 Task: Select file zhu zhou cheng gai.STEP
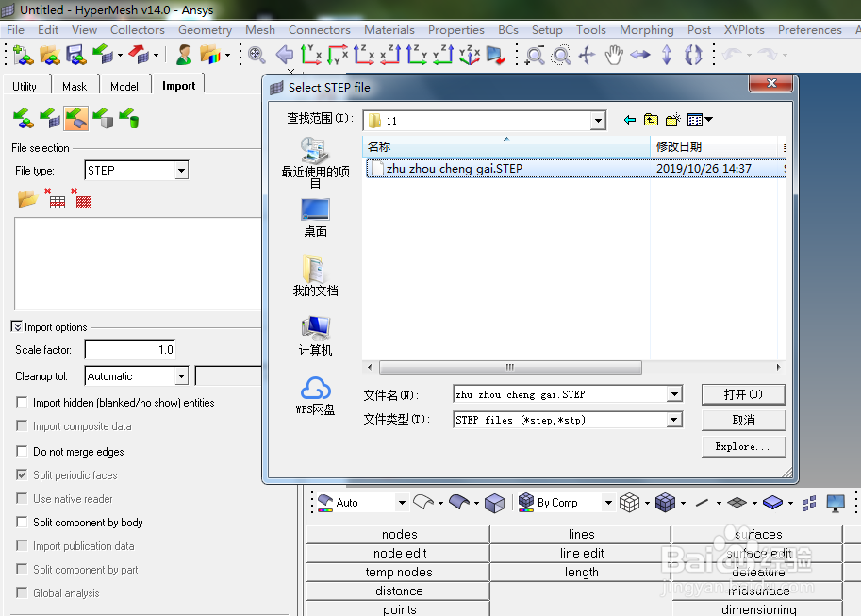[575, 169]
